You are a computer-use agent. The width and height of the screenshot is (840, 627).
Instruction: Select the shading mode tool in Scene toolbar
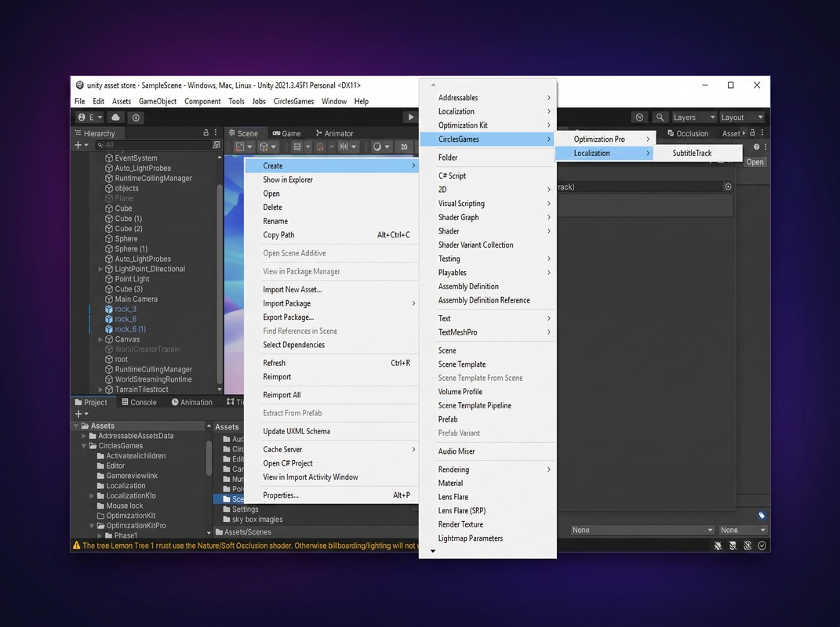click(244, 147)
